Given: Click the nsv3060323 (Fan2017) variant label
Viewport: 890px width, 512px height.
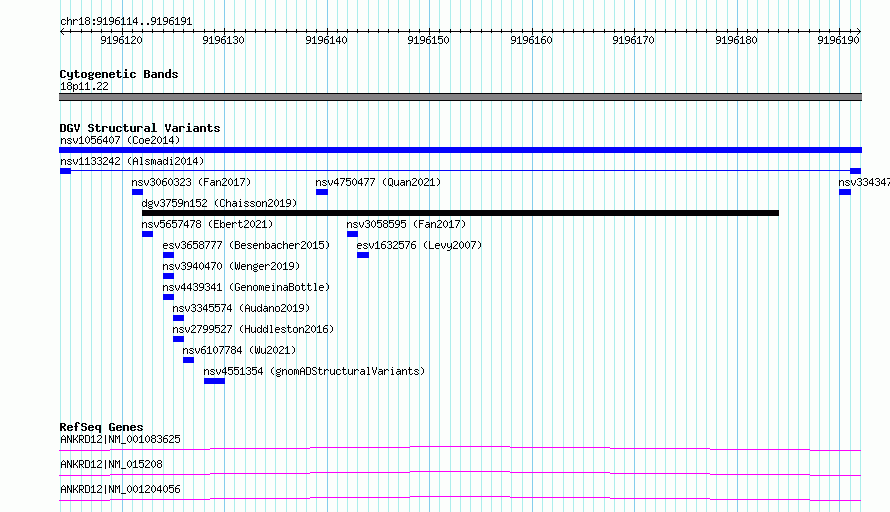Looking at the screenshot, I should point(191,182).
